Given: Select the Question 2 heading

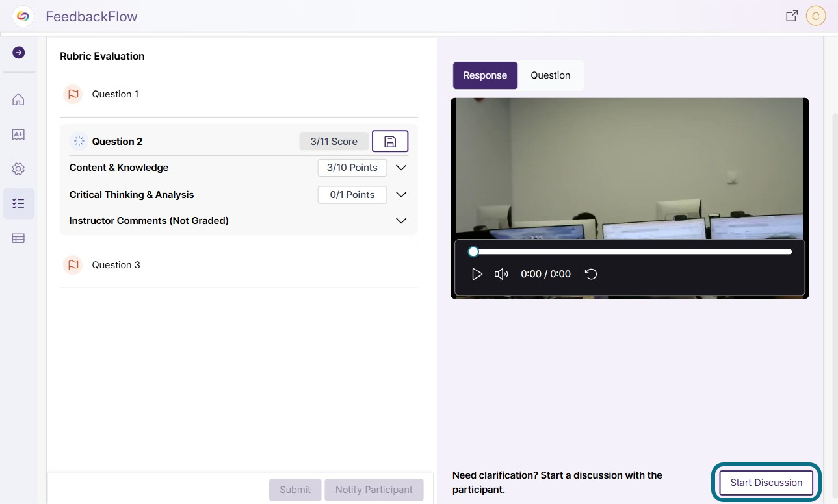Looking at the screenshot, I should 117,142.
